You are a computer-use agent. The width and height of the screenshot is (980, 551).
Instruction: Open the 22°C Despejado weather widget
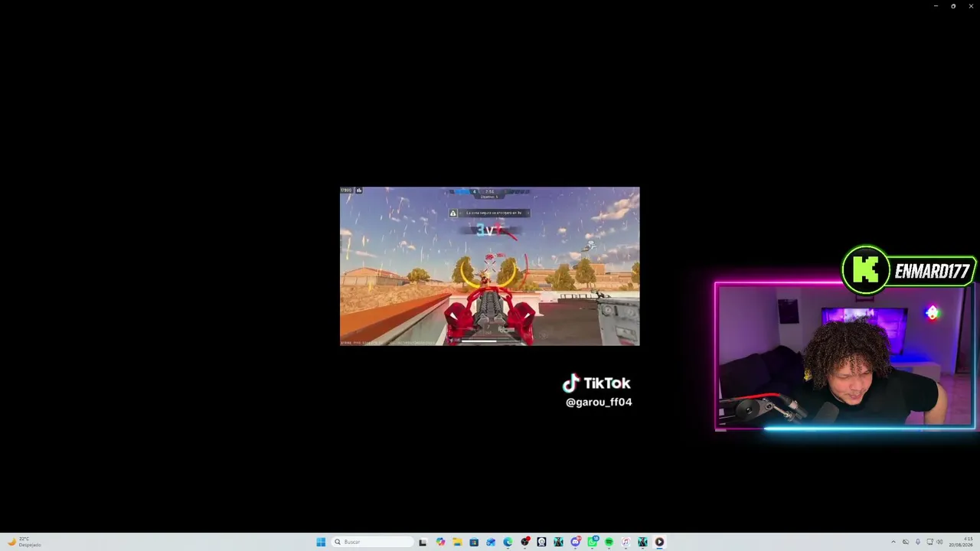click(24, 542)
